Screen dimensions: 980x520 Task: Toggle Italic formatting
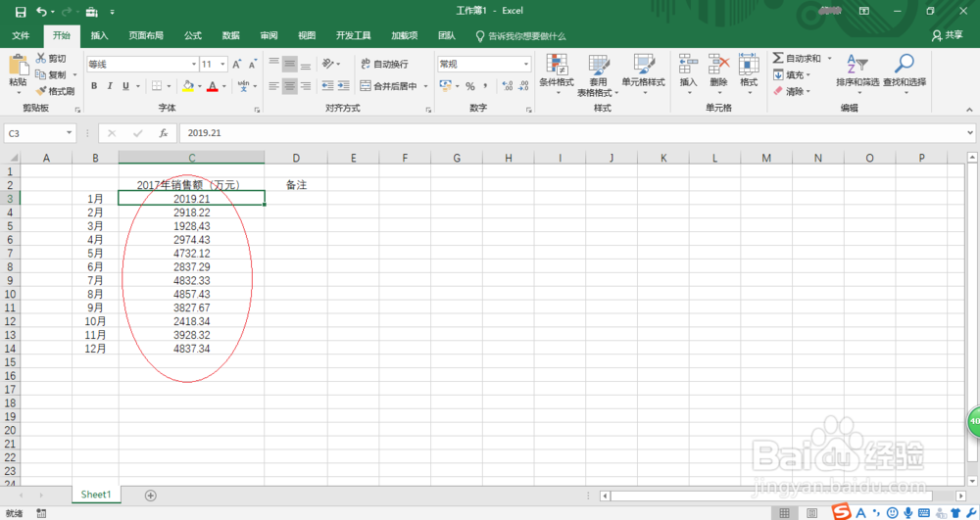click(x=110, y=86)
